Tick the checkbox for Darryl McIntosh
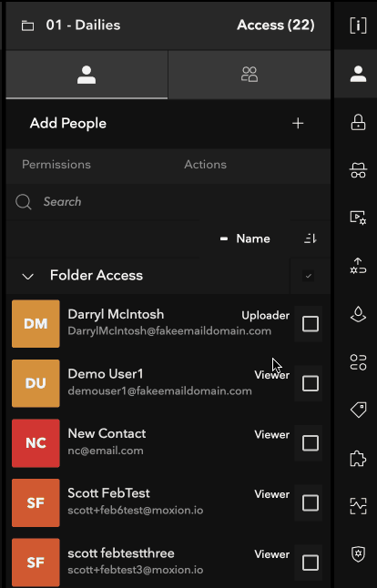Screen dimensions: 377x588 point(311,324)
